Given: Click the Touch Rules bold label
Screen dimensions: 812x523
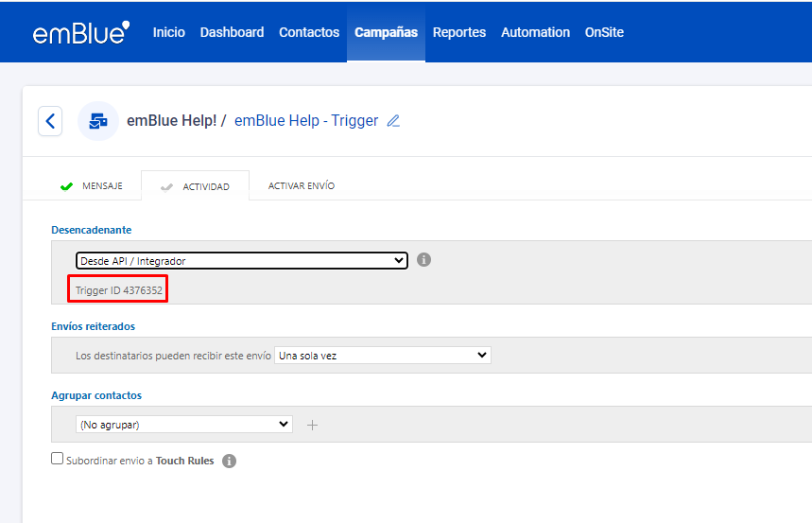Looking at the screenshot, I should click(185, 461).
